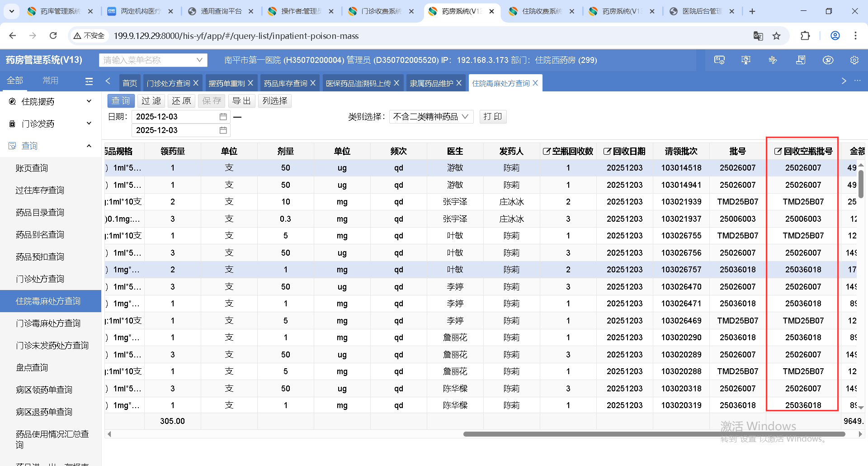Toggle edit on the 回收空瓶批号 column header
The height and width of the screenshot is (466, 868).
(778, 152)
